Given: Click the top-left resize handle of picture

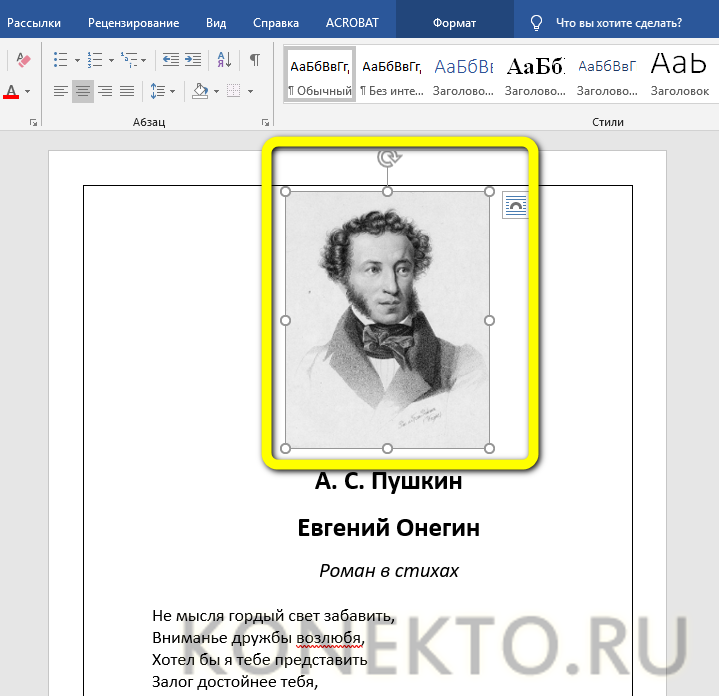Looking at the screenshot, I should tap(286, 192).
